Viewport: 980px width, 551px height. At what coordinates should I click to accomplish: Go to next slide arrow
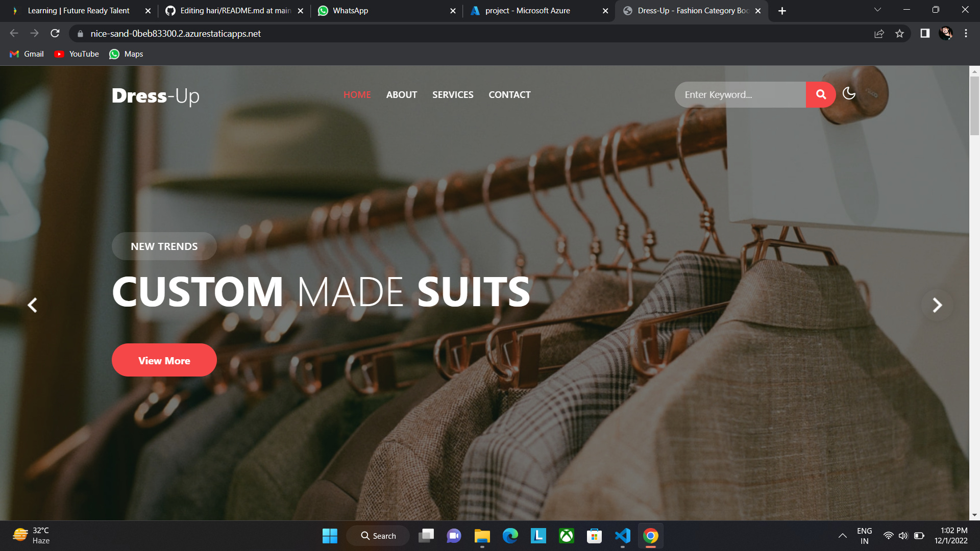coord(937,305)
